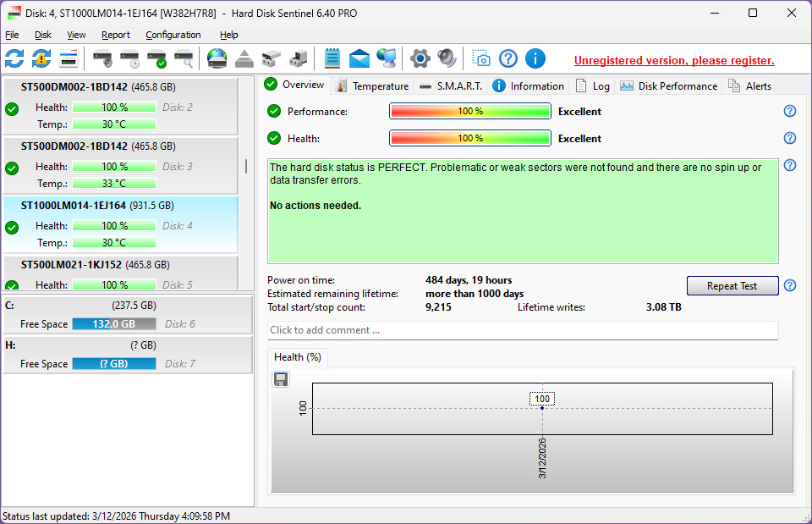
Task: Click help icon beside the Performance bar
Action: pos(790,111)
